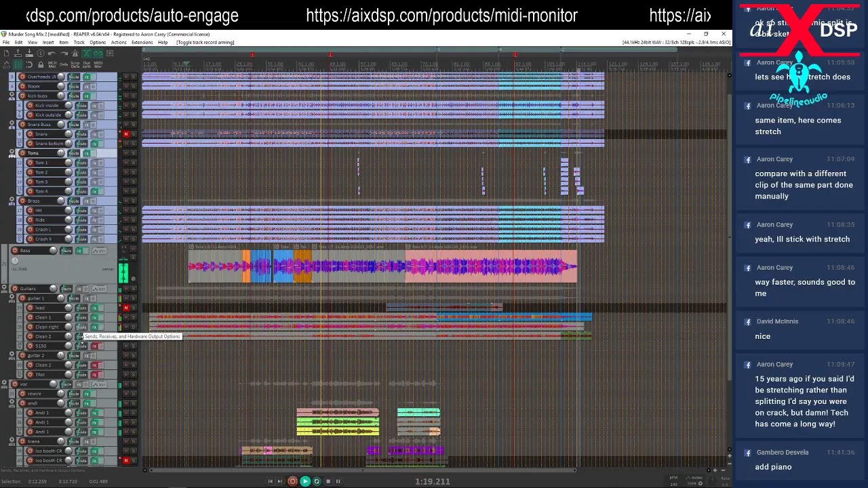Click the Dyn split toolbar button
The image size is (868, 488).
coord(87,64)
